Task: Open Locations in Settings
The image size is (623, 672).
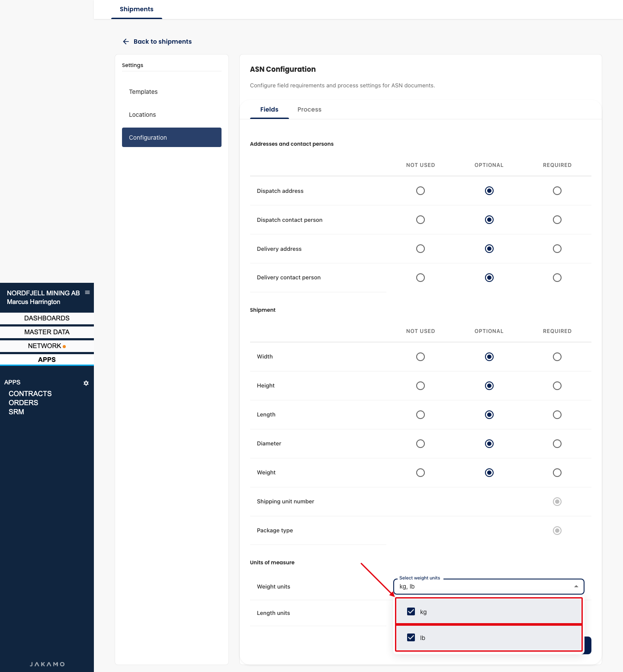Action: 172,115
